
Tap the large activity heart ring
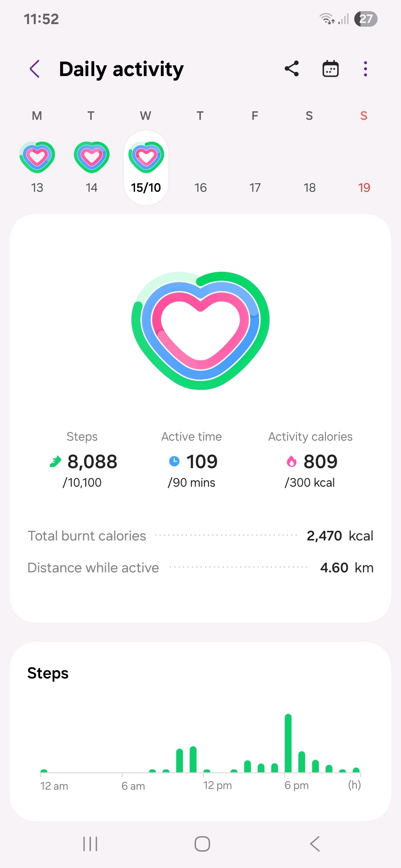click(x=200, y=330)
